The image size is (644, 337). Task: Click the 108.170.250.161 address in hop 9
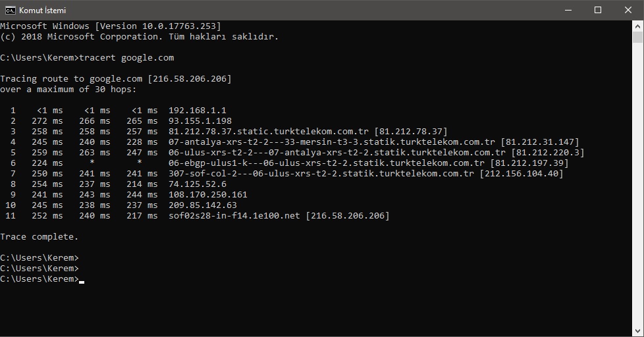point(208,195)
